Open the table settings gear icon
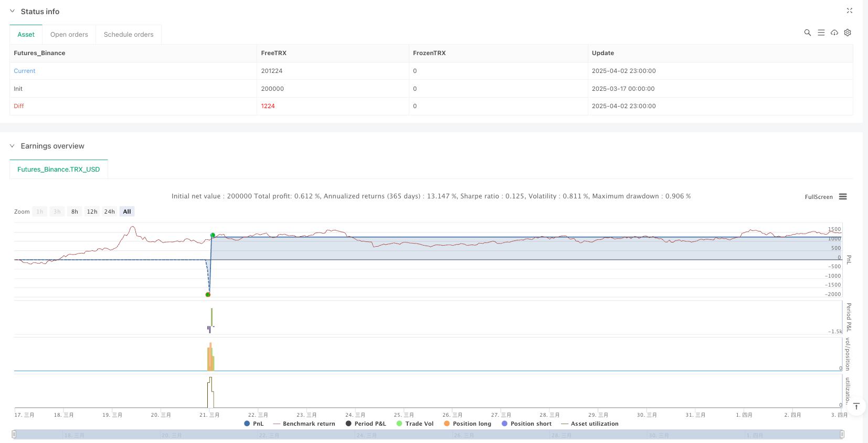 848,33
